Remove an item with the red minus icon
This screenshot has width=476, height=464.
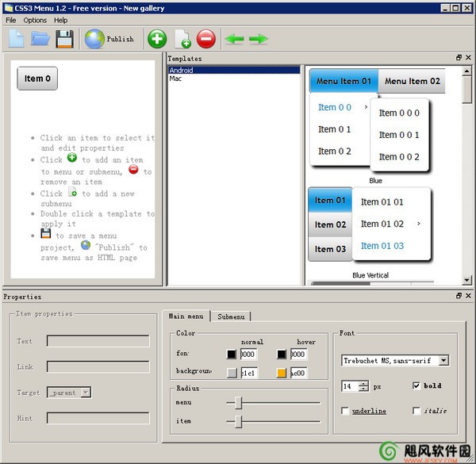[206, 39]
